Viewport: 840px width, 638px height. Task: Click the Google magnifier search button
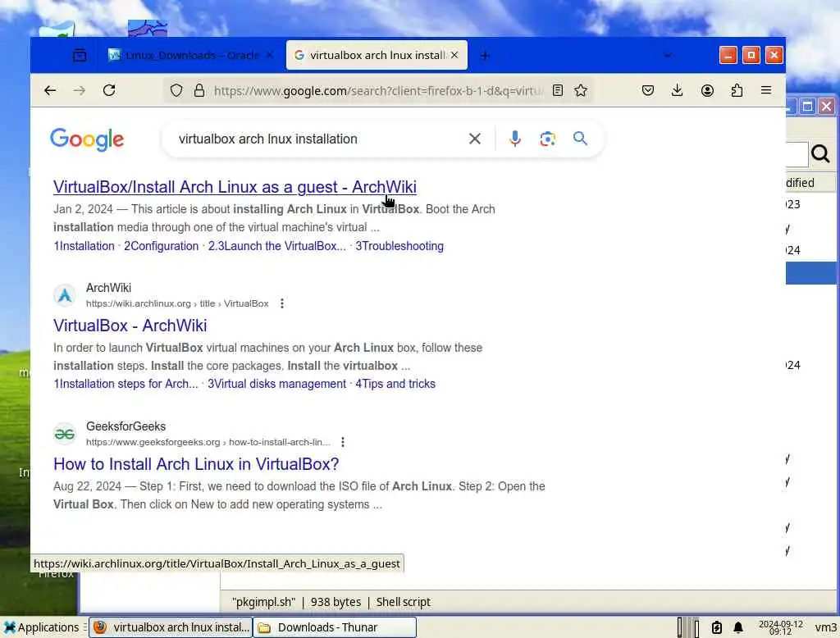coord(580,139)
